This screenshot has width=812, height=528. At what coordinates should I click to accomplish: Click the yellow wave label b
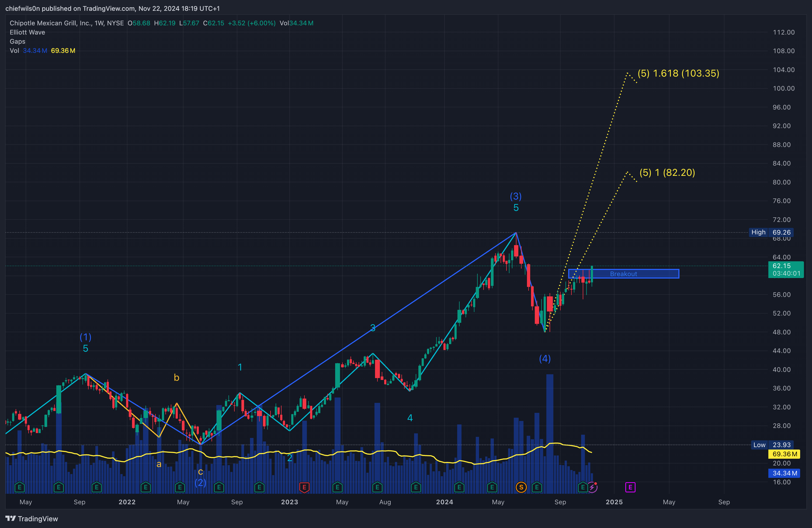(176, 377)
